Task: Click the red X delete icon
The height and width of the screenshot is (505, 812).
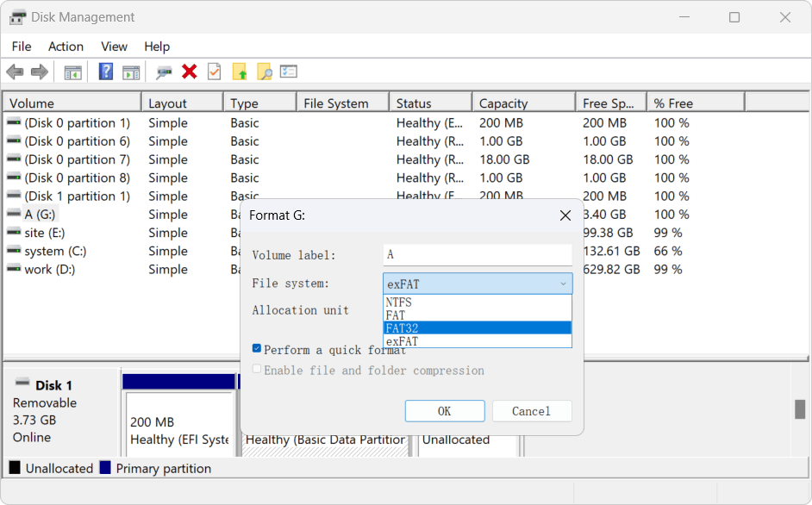Action: [x=190, y=72]
